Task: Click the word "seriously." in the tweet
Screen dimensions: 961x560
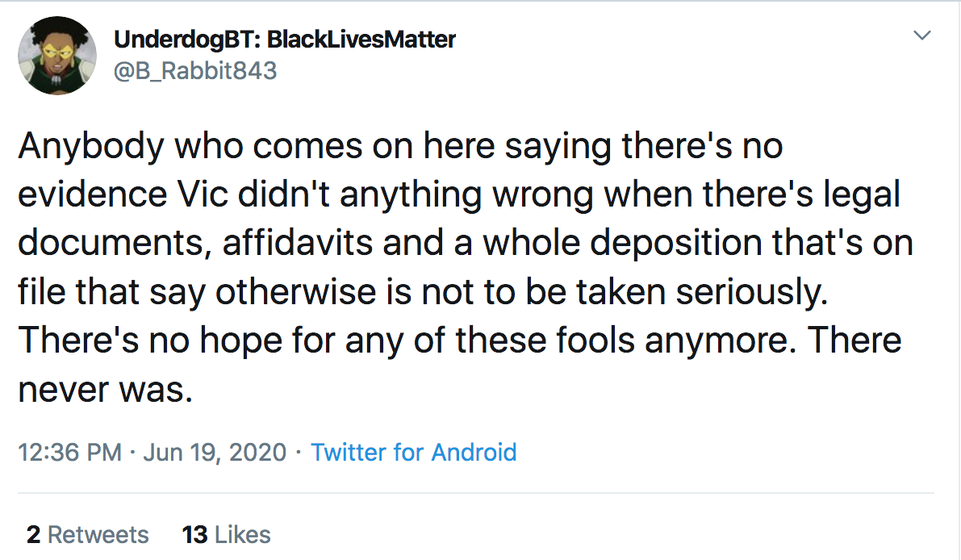Action: click(x=752, y=292)
